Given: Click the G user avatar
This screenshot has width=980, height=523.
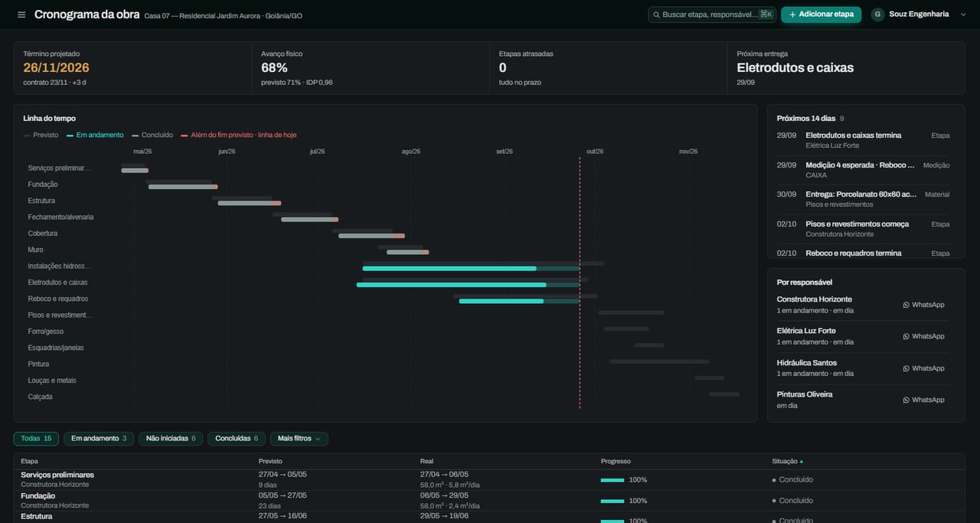Looking at the screenshot, I should tap(877, 15).
